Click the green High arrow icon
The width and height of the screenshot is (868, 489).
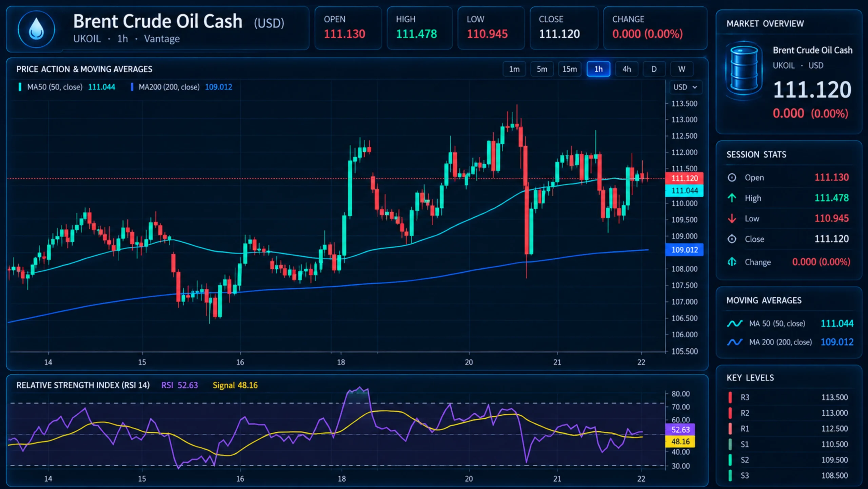tap(732, 198)
